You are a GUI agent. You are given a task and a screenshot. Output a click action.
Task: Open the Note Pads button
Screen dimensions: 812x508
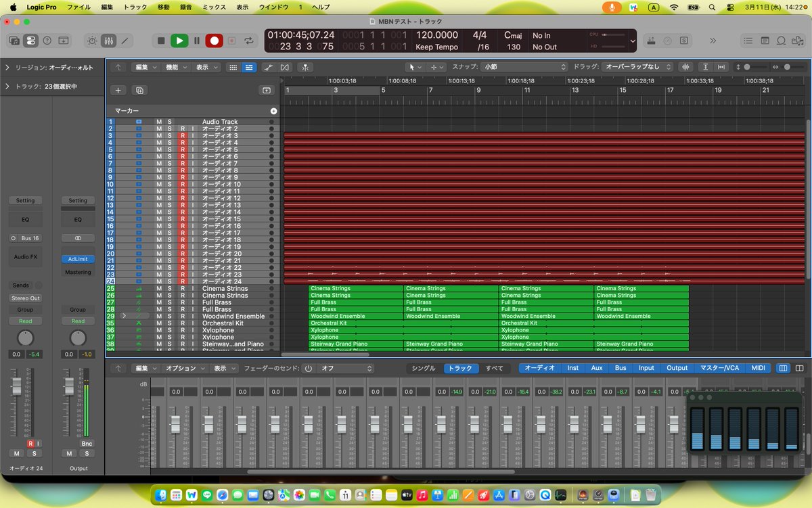(x=765, y=41)
